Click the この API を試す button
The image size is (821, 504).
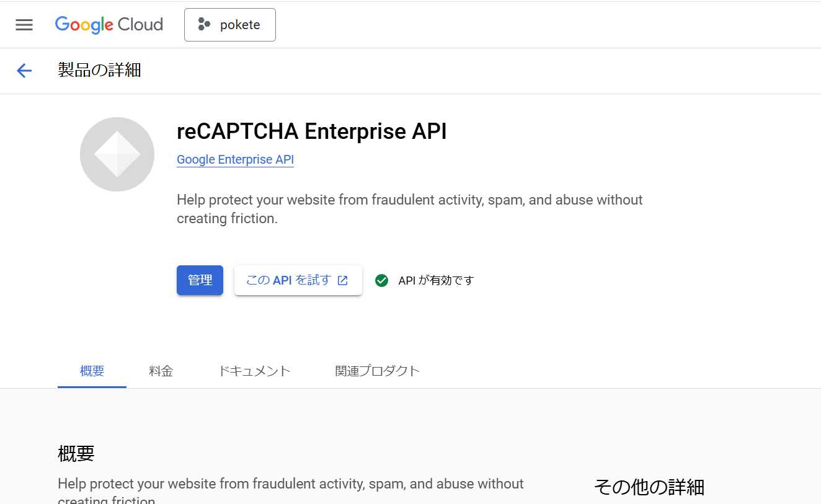pyautogui.click(x=298, y=280)
